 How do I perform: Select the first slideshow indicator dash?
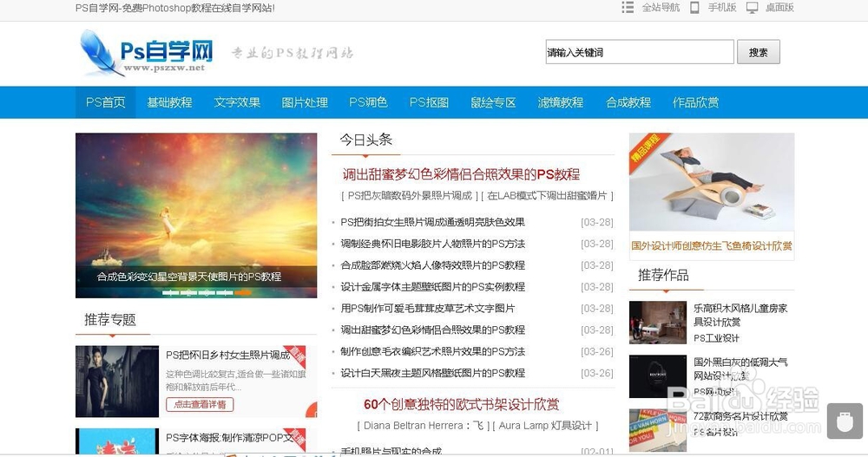170,292
